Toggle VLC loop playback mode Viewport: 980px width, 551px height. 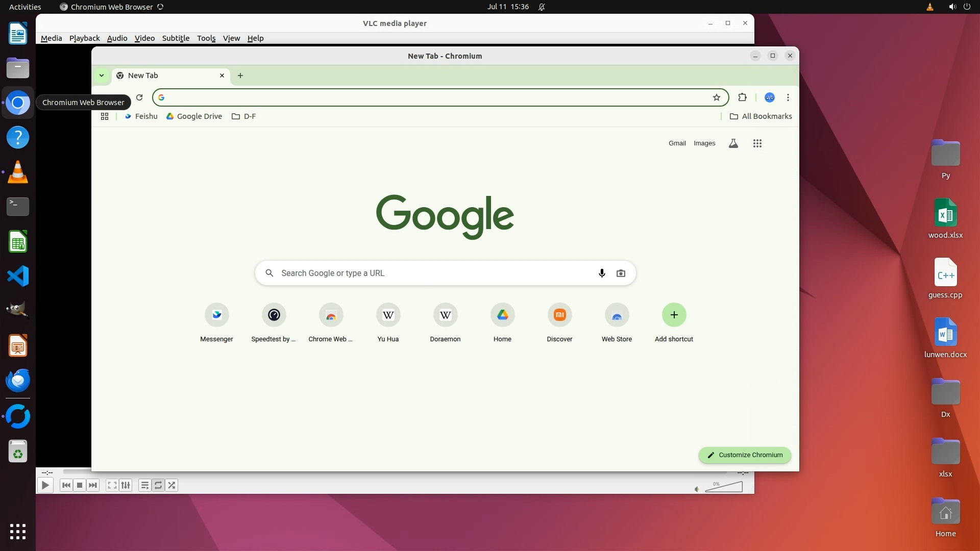[x=158, y=485]
